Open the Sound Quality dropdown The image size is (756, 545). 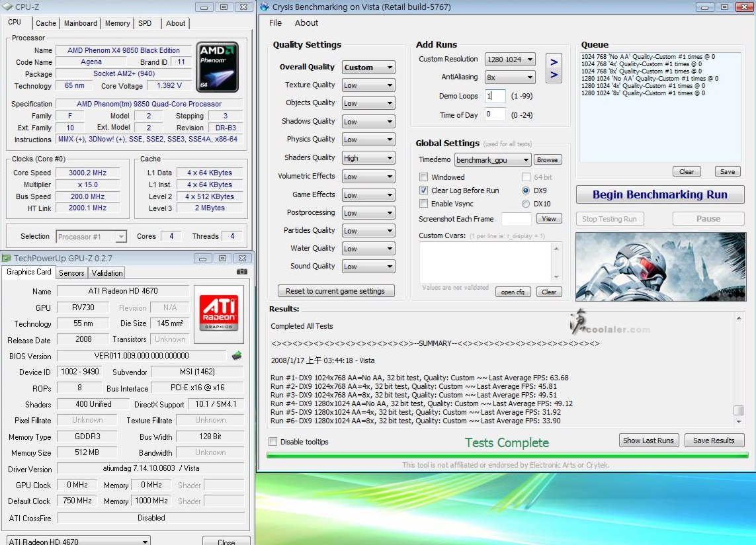(368, 267)
